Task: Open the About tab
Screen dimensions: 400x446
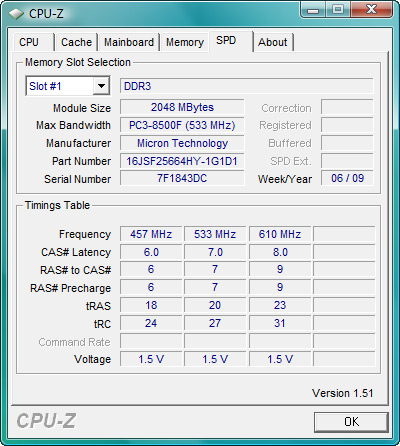Action: tap(273, 42)
